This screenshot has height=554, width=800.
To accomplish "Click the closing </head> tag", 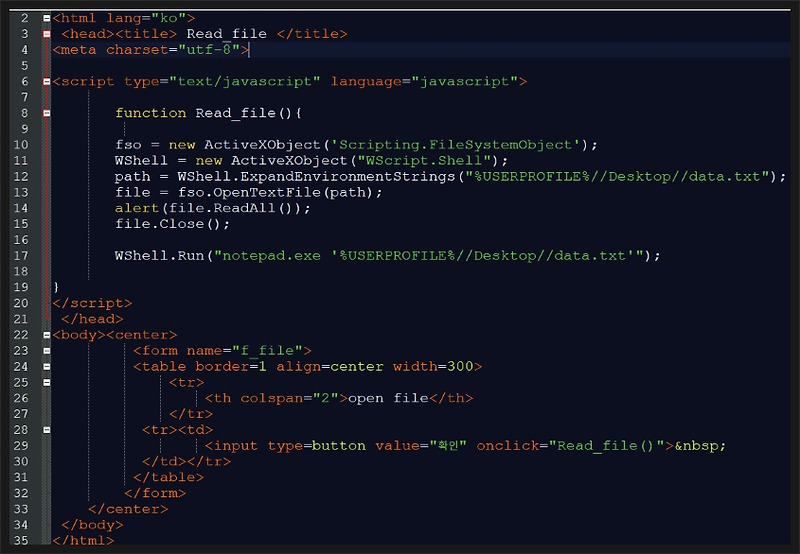I will (92, 319).
